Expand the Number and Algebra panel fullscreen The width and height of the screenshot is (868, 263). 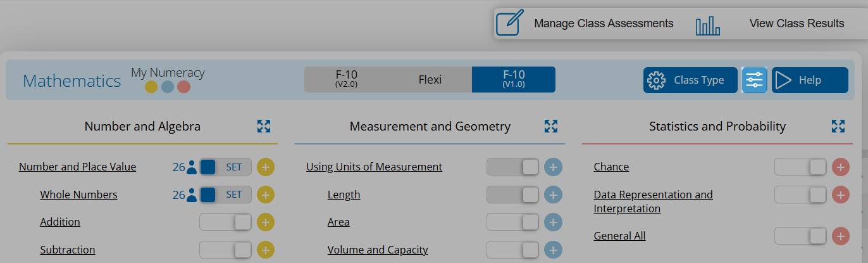(x=264, y=126)
